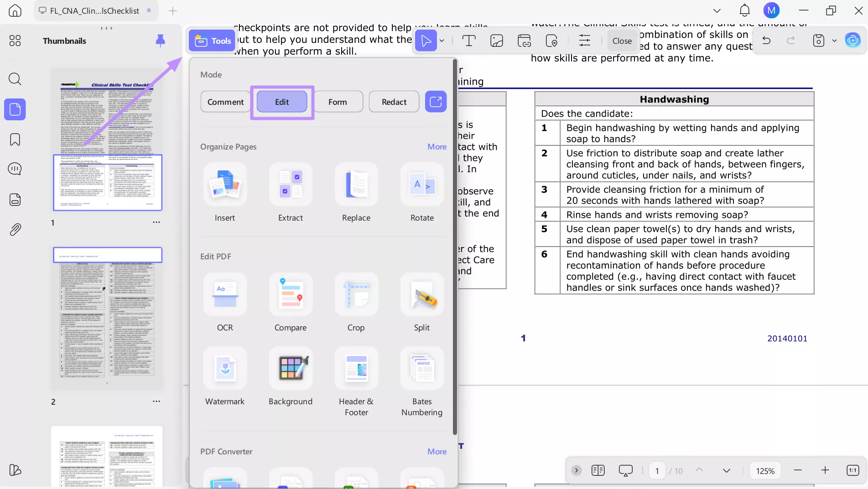Open the Tools menu button

(213, 41)
